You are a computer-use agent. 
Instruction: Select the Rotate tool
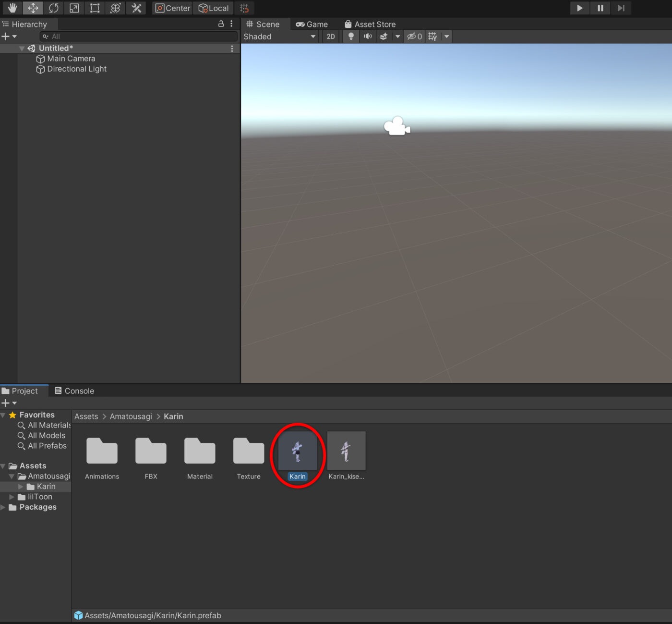53,8
